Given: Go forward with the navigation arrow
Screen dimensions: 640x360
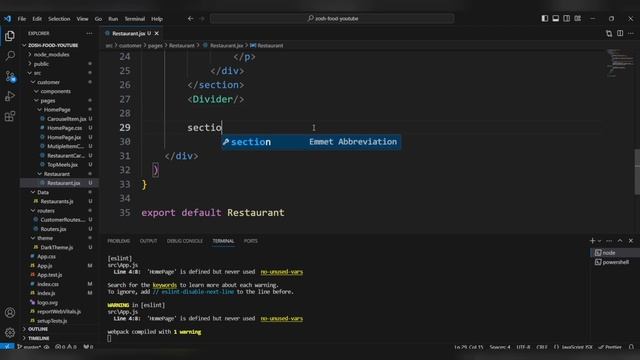Looking at the screenshot, I should [x=202, y=18].
